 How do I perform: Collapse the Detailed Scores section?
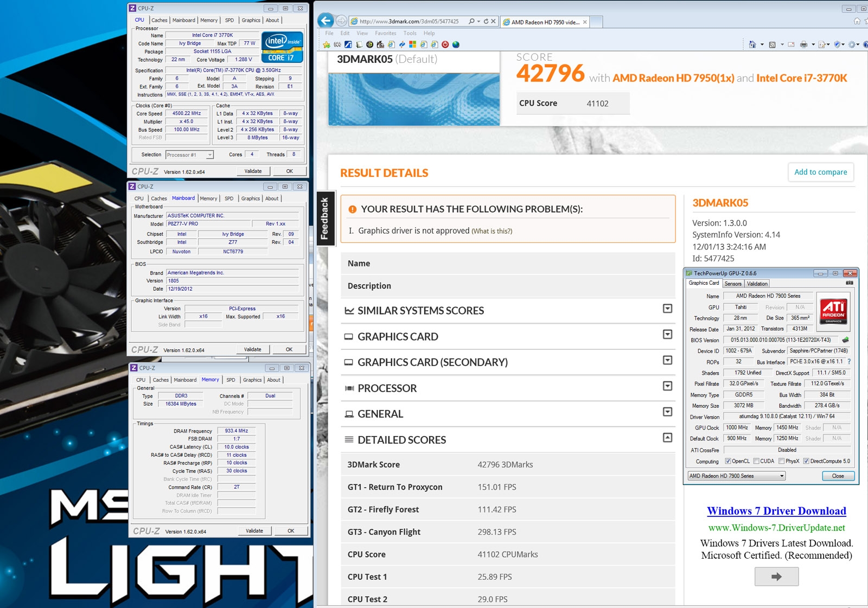click(668, 437)
